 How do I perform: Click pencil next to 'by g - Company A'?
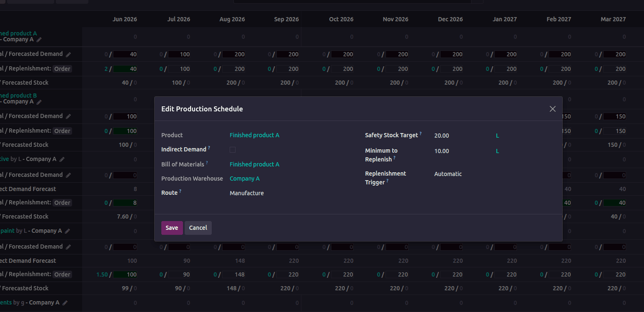(x=65, y=303)
